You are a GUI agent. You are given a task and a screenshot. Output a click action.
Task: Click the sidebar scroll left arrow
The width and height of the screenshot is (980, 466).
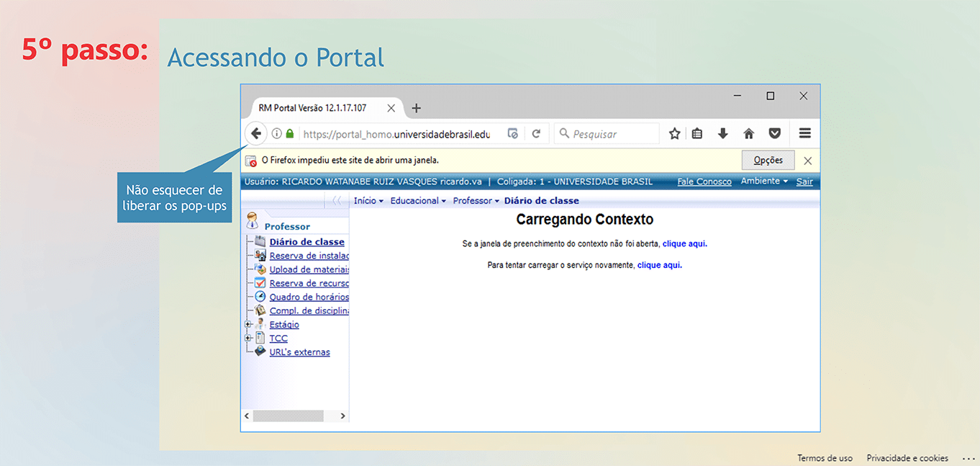(x=246, y=416)
